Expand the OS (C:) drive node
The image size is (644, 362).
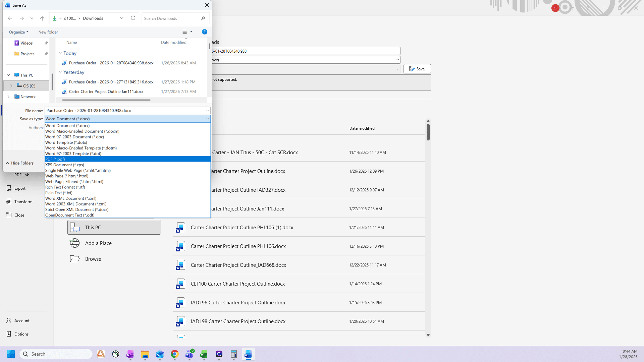pos(11,86)
